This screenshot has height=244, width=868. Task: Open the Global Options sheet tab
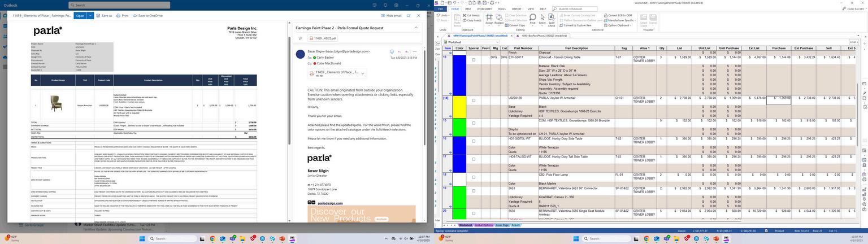pyautogui.click(x=484, y=225)
